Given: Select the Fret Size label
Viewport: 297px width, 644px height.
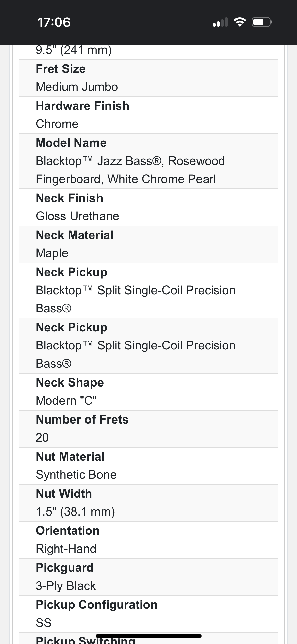Looking at the screenshot, I should pyautogui.click(x=61, y=69).
